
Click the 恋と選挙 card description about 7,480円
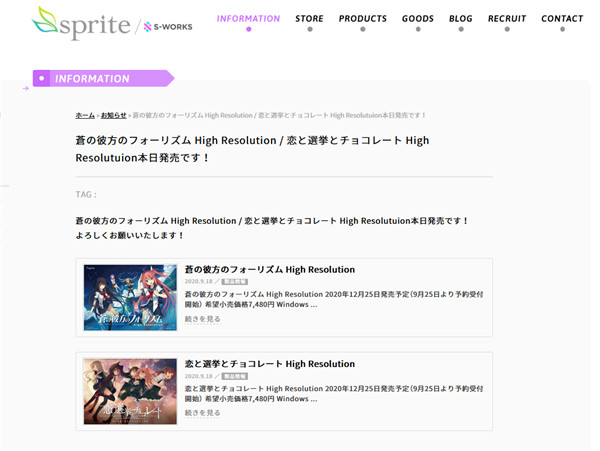[x=334, y=394]
